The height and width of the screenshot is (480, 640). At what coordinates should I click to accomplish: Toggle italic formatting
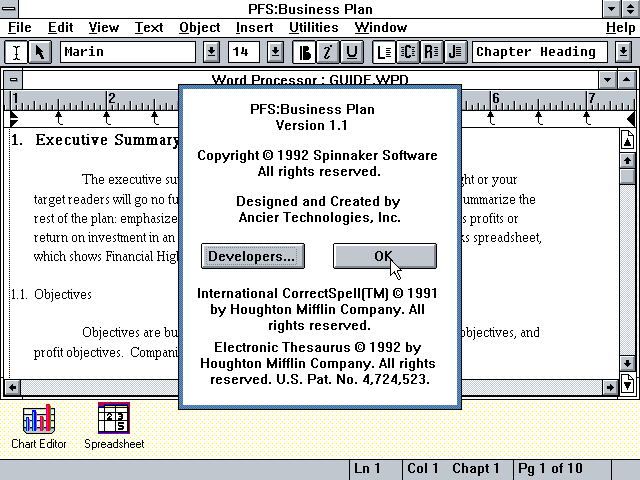pyautogui.click(x=328, y=52)
